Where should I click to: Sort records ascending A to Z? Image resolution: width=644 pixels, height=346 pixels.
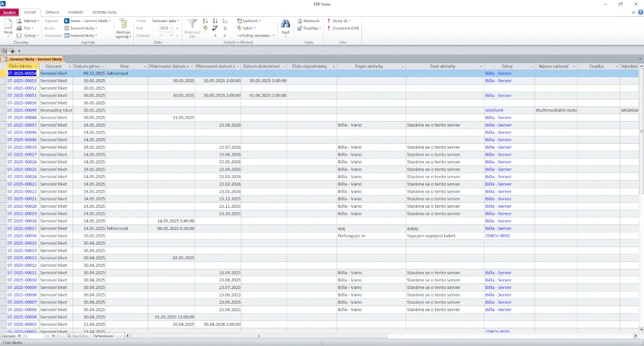coord(205,21)
